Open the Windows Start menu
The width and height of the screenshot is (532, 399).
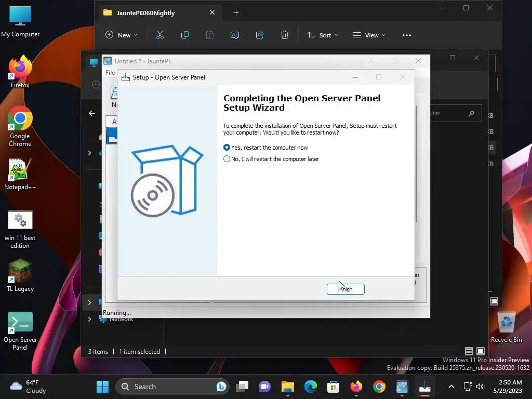click(102, 387)
